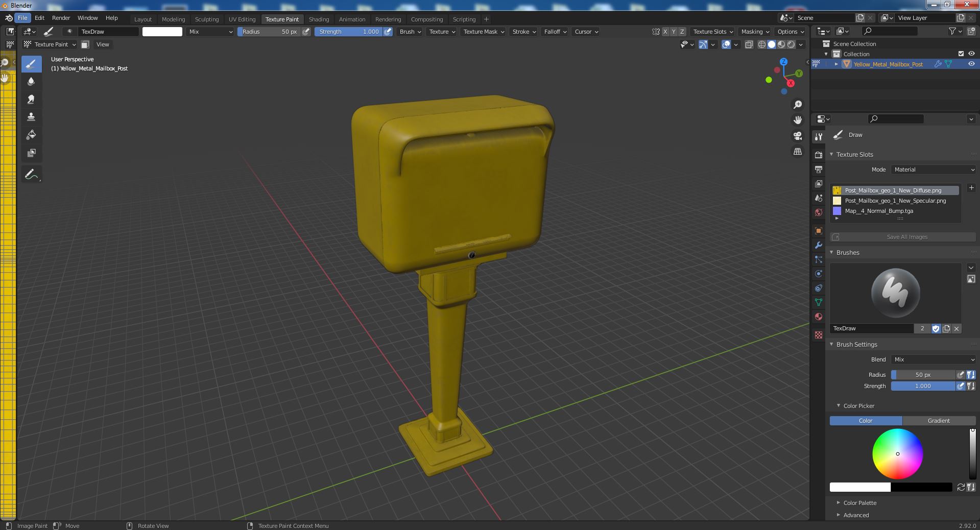This screenshot has height=530, width=980.
Task: Open Scene properties tab
Action: tap(819, 198)
